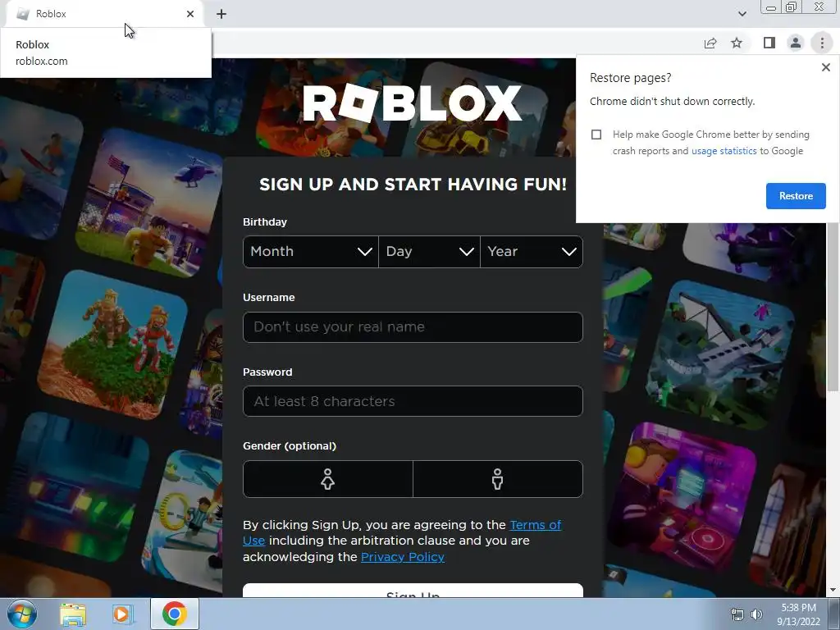Click the share page icon in toolbar

click(x=710, y=43)
